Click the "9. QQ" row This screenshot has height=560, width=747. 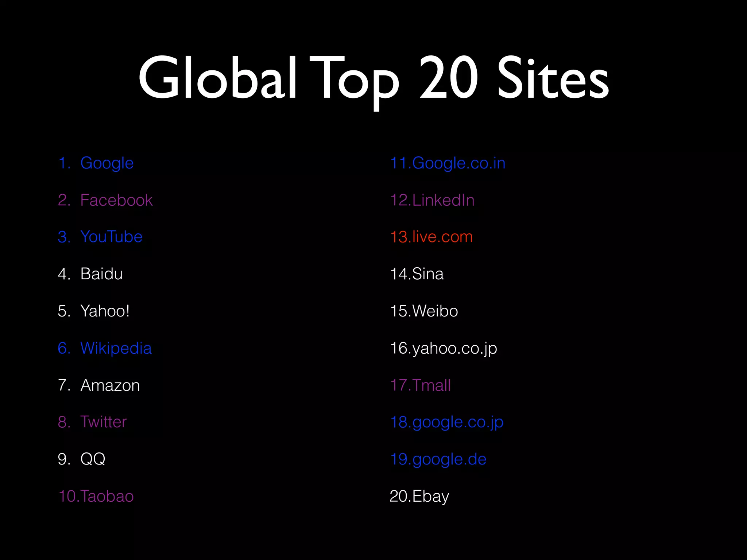click(x=82, y=459)
